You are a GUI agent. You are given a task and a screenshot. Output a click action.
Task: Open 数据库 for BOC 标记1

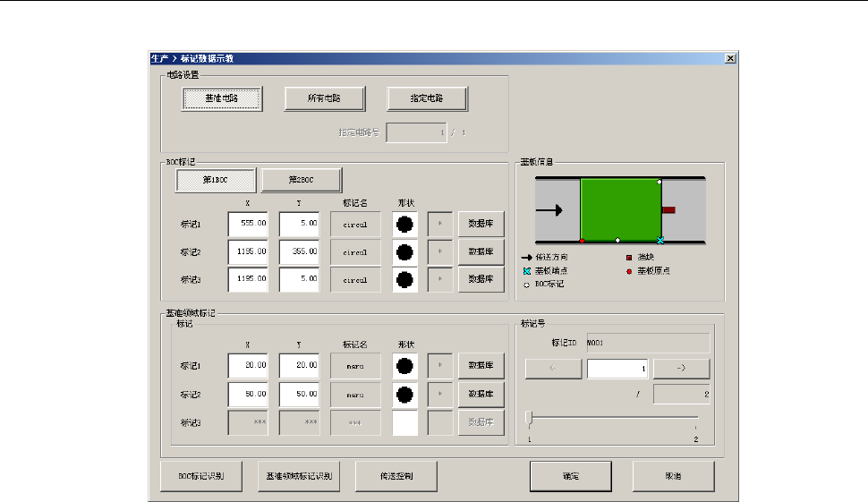(481, 225)
